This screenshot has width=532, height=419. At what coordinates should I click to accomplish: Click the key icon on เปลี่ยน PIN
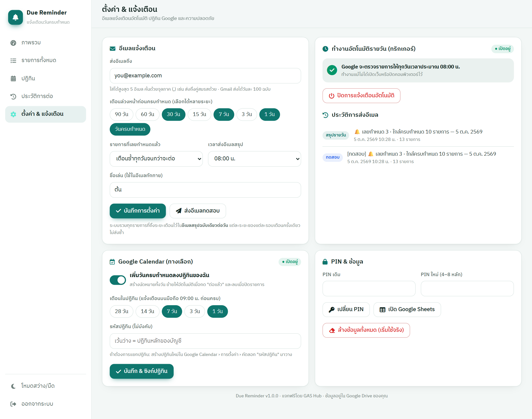point(332,310)
